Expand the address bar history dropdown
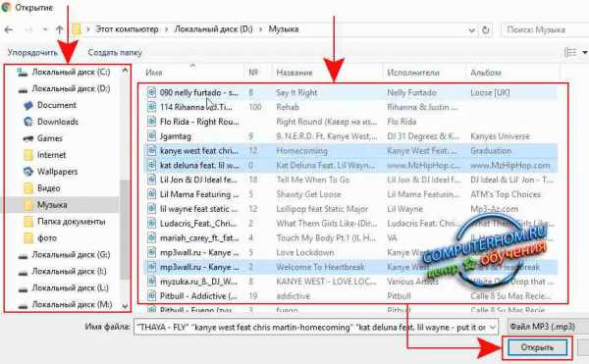Image resolution: width=589 pixels, height=364 pixels. (x=472, y=30)
